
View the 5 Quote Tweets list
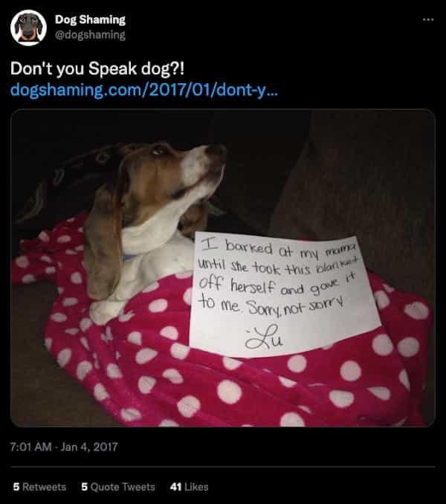coord(118,487)
